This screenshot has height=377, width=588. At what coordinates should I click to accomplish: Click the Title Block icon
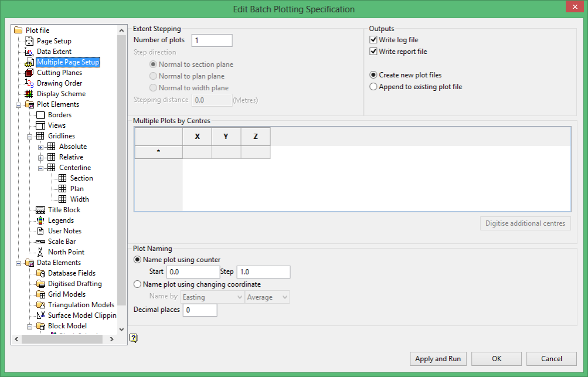point(40,210)
